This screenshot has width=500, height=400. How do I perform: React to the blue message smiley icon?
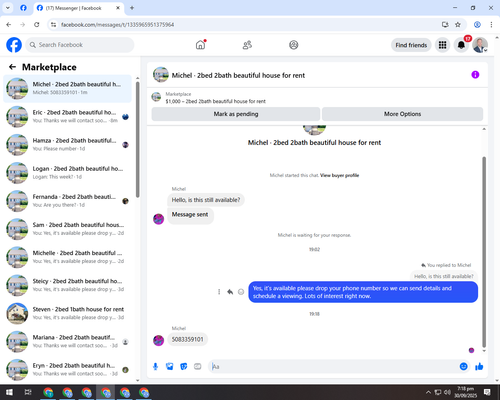(241, 292)
